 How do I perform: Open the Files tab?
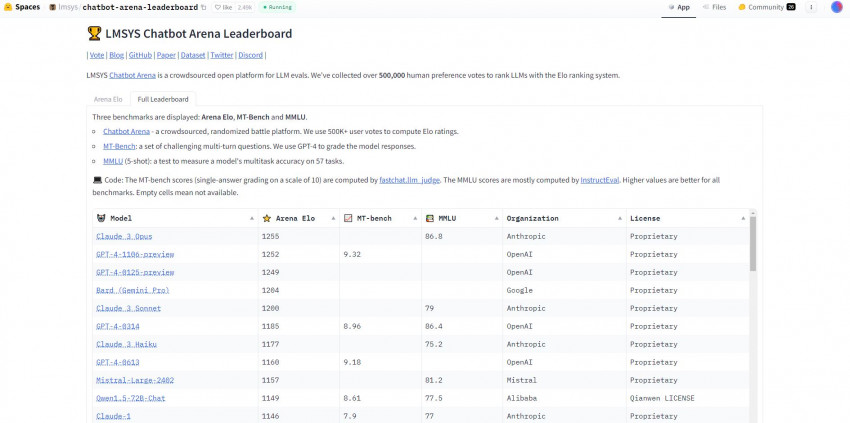click(714, 7)
